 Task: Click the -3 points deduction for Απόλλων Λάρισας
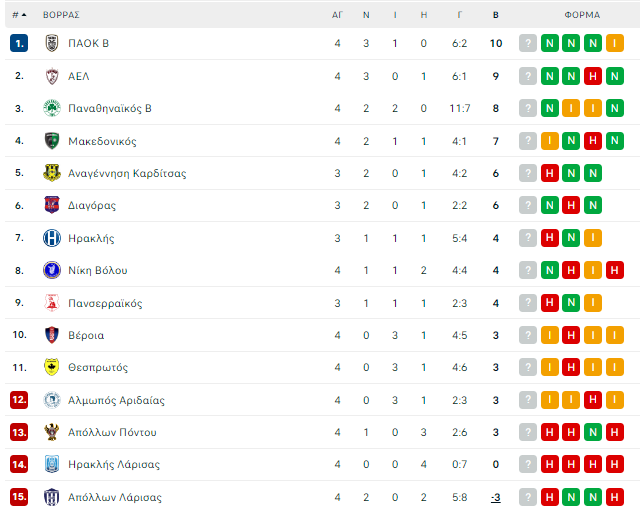coord(496,497)
